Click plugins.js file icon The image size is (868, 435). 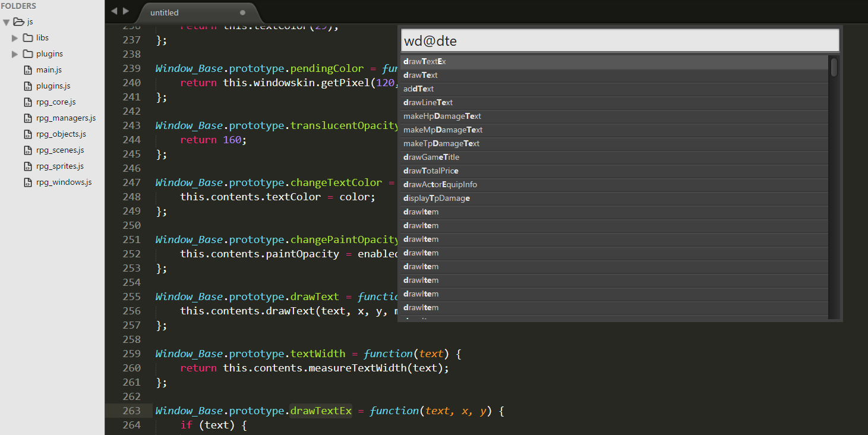[x=28, y=86]
